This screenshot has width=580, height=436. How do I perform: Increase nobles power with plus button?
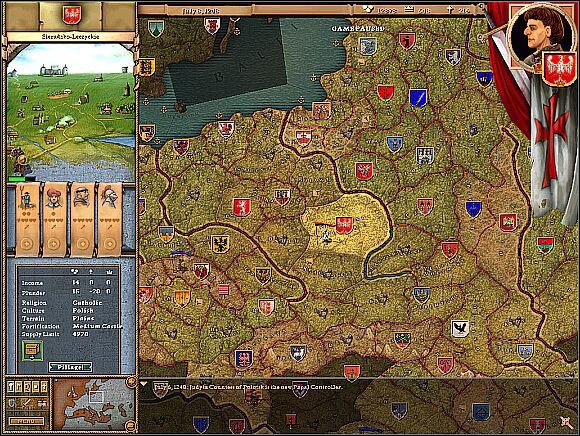pyautogui.click(x=109, y=244)
